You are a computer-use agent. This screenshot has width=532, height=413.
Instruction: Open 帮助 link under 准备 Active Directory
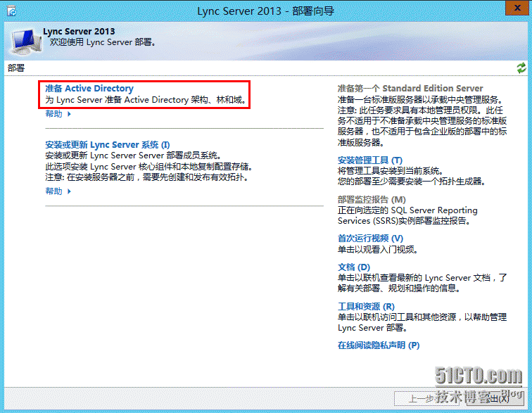(x=53, y=114)
